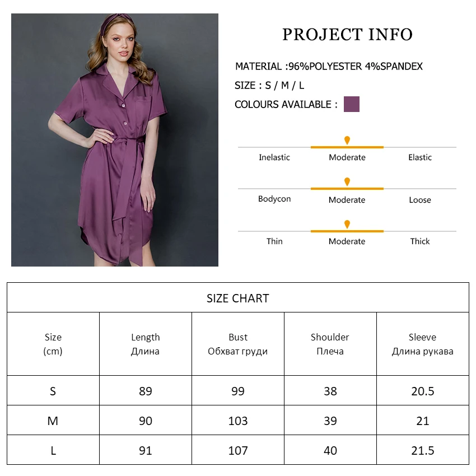Click the SIZE CHART header

click(x=238, y=298)
